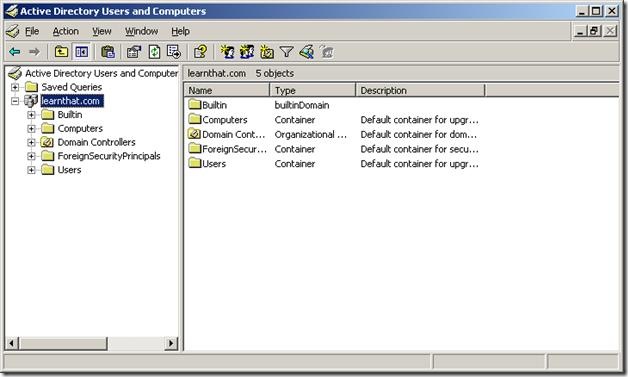Viewport: 628px width, 377px height.
Task: Click tree pane scroll left arrow
Action: (x=12, y=343)
